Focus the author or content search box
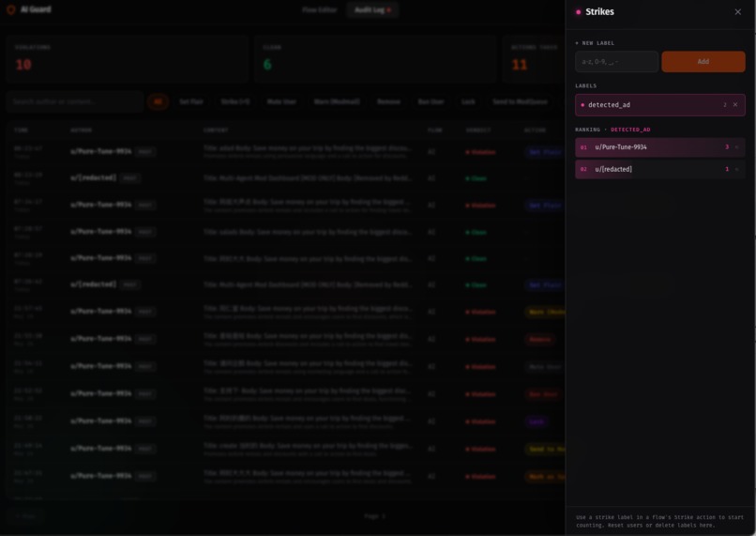The image size is (756, 536). click(75, 101)
